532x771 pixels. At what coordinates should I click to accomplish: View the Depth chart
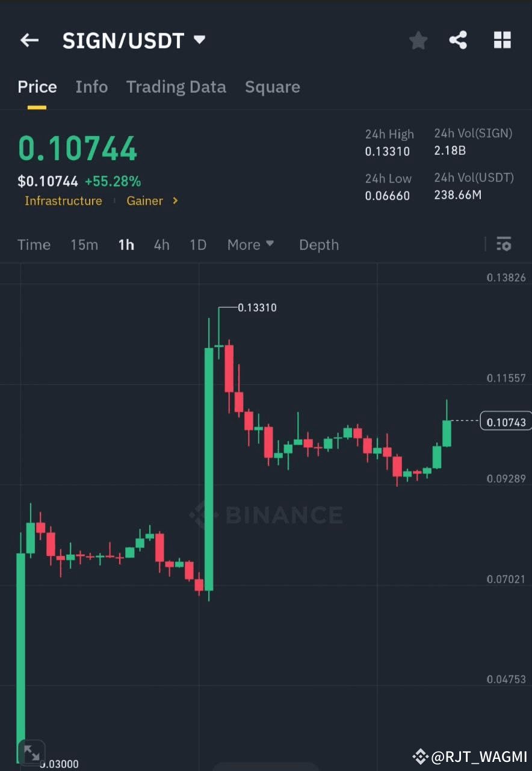point(319,245)
